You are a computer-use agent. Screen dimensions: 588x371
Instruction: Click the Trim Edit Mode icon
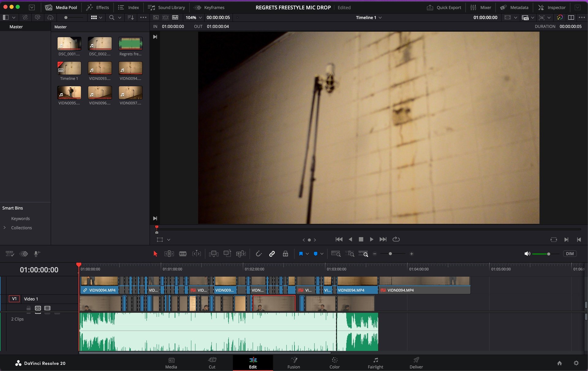tap(169, 254)
